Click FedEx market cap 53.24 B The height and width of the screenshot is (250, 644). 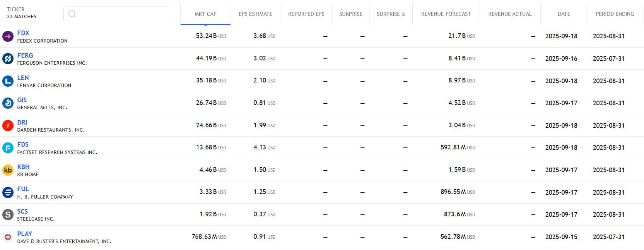(x=211, y=36)
